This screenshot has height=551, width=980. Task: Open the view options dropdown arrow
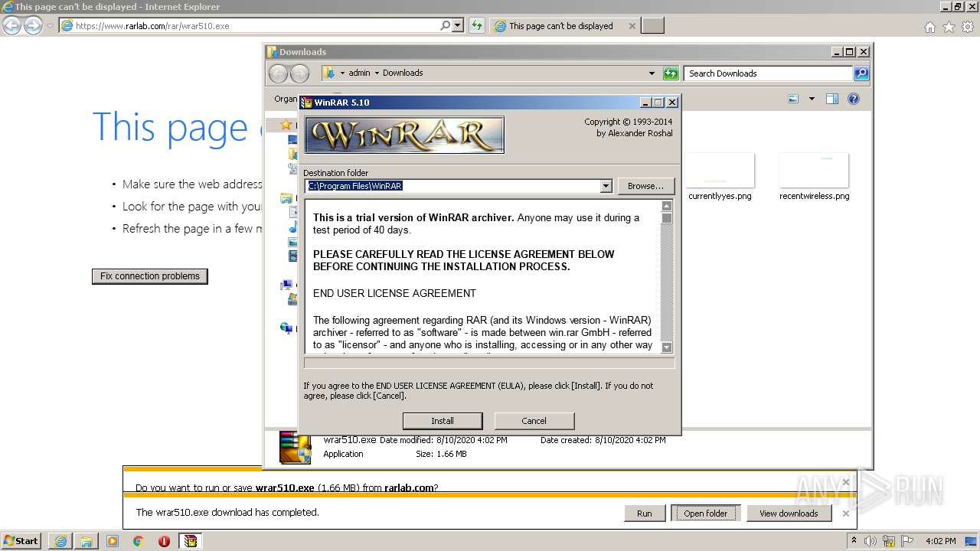pyautogui.click(x=812, y=99)
